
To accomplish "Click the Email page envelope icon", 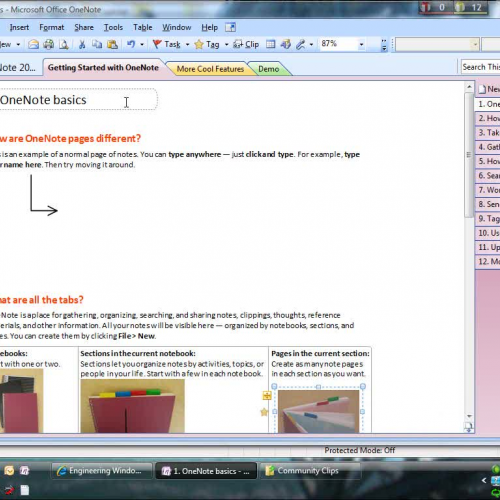I will pos(33,44).
